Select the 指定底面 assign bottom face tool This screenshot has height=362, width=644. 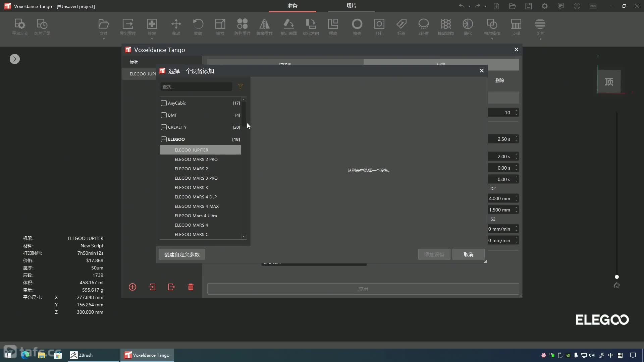[289, 27]
